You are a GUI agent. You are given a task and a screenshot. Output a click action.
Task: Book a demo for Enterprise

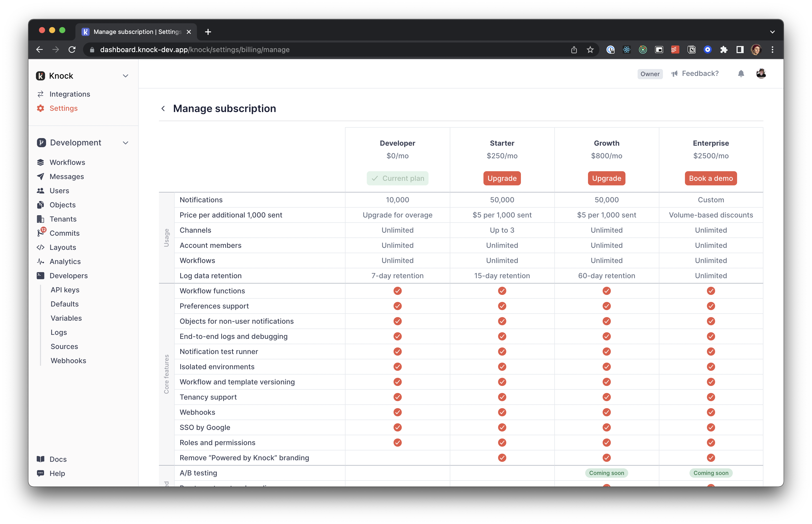coord(710,178)
